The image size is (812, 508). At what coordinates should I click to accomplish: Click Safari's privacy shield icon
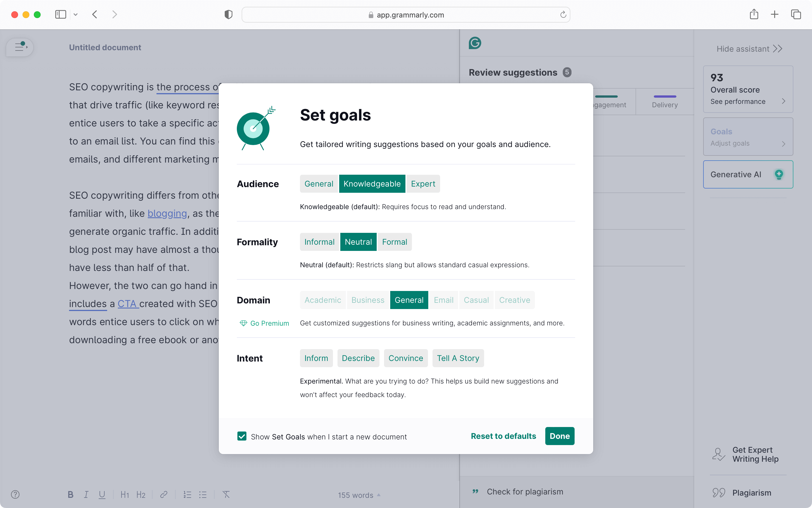(x=228, y=14)
